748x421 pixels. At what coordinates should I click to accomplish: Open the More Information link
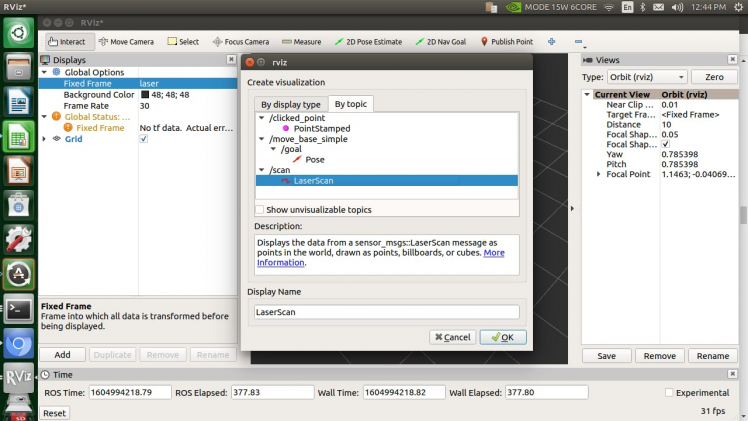[494, 253]
